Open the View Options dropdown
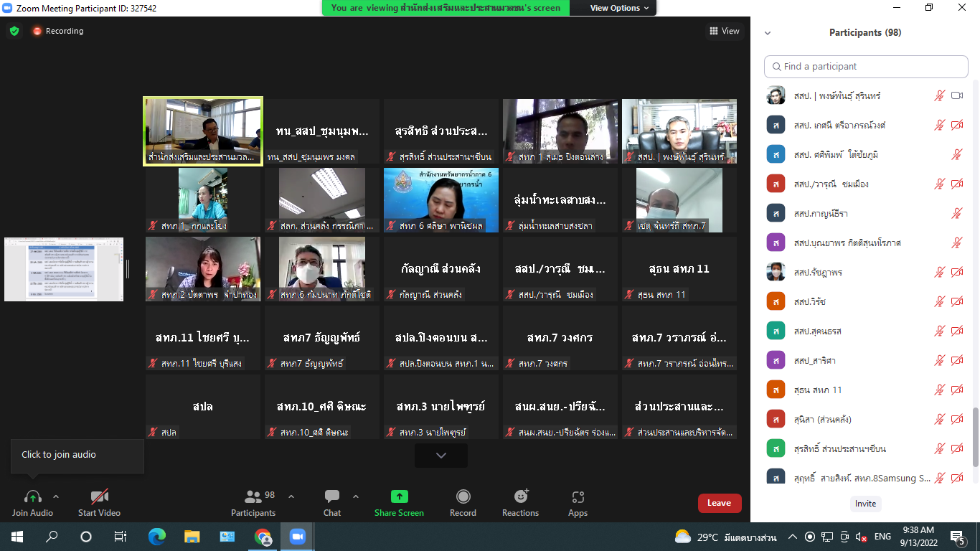This screenshot has width=980, height=551. (x=619, y=8)
